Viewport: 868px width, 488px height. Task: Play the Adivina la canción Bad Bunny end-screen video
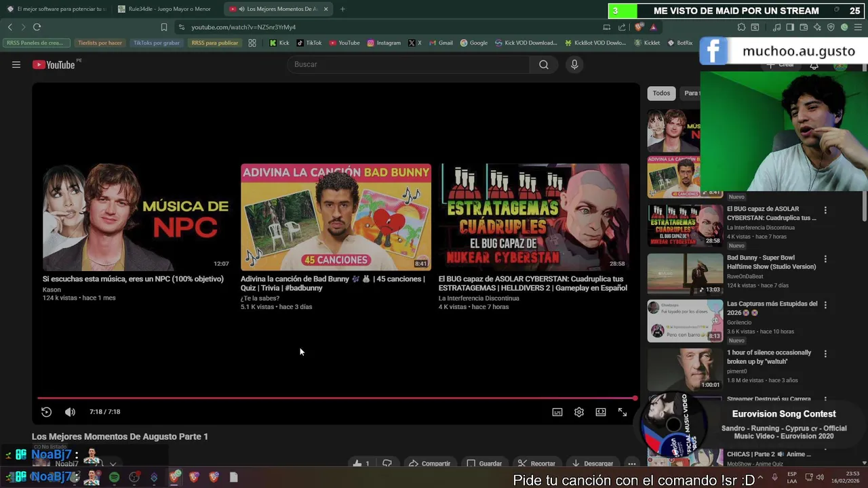click(x=336, y=217)
